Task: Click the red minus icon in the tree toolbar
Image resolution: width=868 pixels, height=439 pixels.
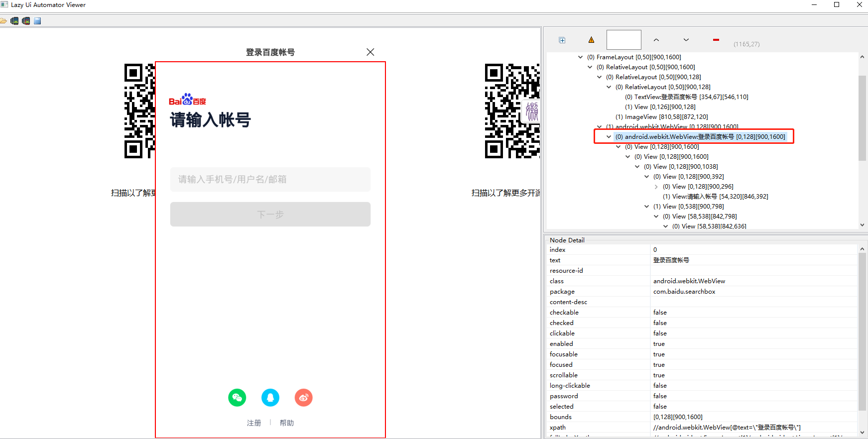Action: tap(716, 40)
